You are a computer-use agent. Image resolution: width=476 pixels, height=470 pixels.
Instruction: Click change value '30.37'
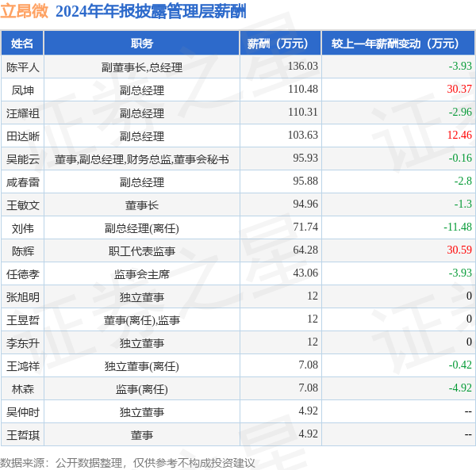pos(459,89)
